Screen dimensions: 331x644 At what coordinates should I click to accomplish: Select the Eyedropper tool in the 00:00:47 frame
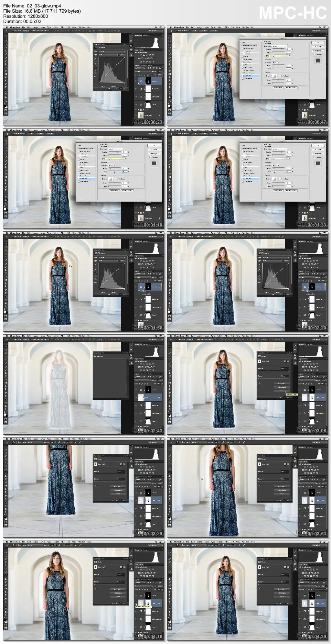[x=170, y=54]
